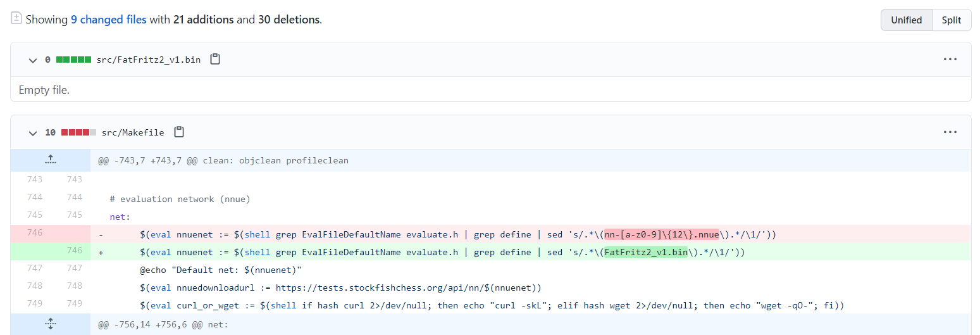The image size is (980, 335).
Task: Open options menu for src/Makefile
Action: pos(950,132)
